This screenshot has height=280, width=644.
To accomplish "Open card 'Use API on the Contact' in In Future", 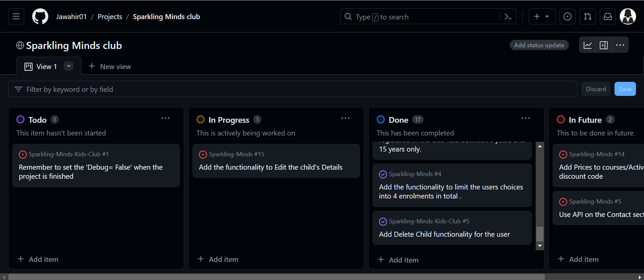I will [x=598, y=208].
